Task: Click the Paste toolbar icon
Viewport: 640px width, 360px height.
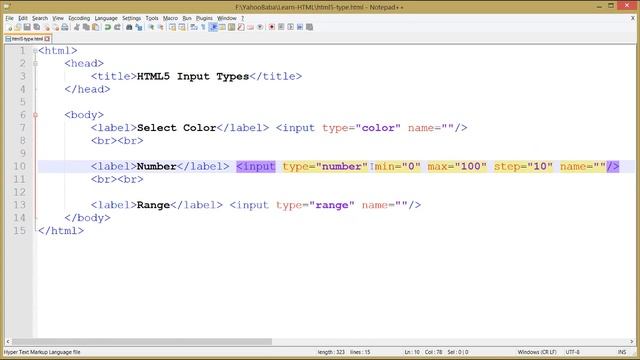Action: pyautogui.click(x=96, y=27)
